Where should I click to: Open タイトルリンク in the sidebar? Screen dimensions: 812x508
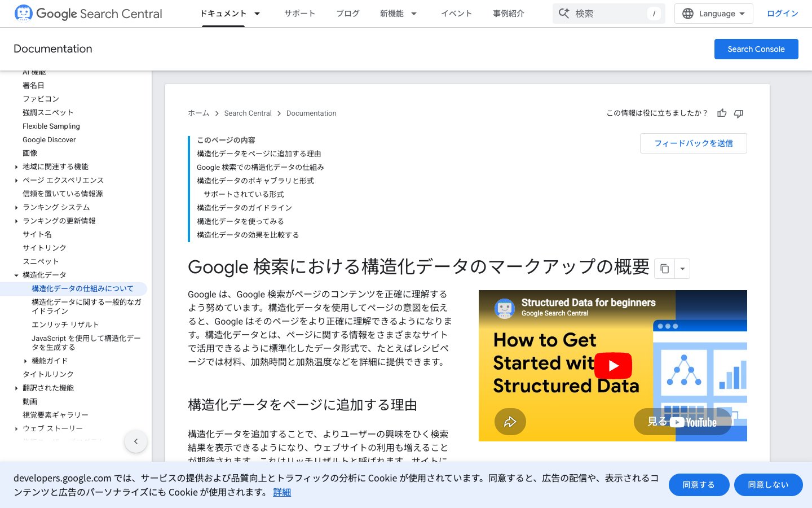(48, 374)
